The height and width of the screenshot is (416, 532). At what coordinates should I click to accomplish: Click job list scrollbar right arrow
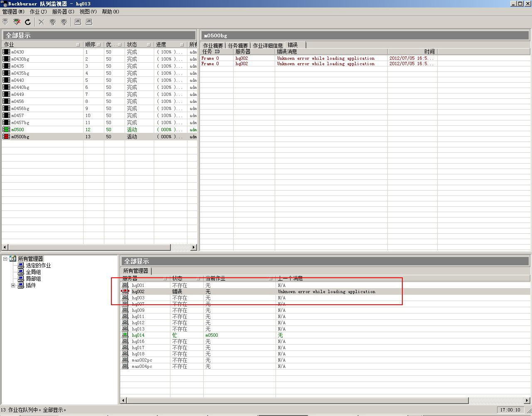[193, 247]
